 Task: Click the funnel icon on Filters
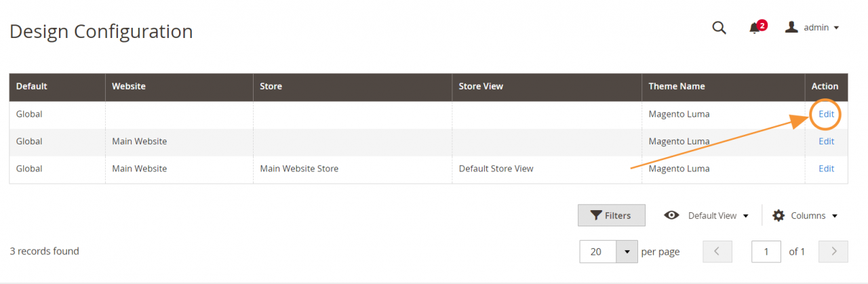(x=596, y=216)
